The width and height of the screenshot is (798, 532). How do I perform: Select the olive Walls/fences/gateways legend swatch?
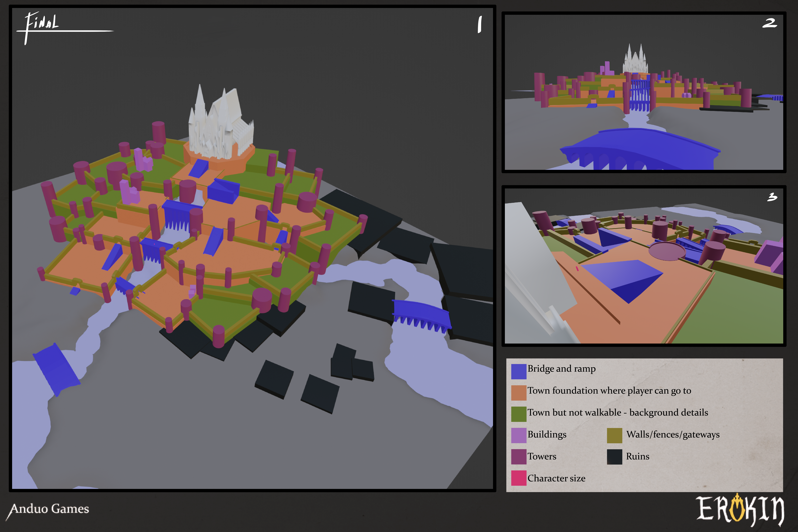point(614,436)
